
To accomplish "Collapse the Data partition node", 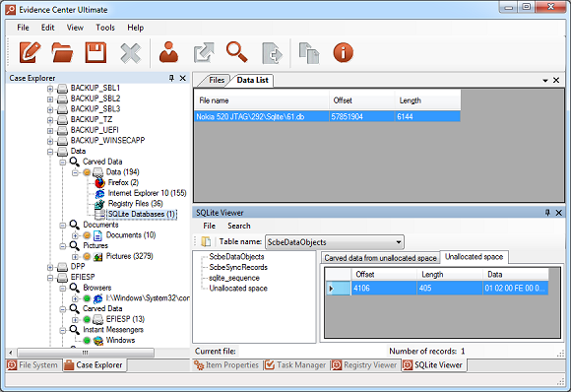I will coord(50,152).
